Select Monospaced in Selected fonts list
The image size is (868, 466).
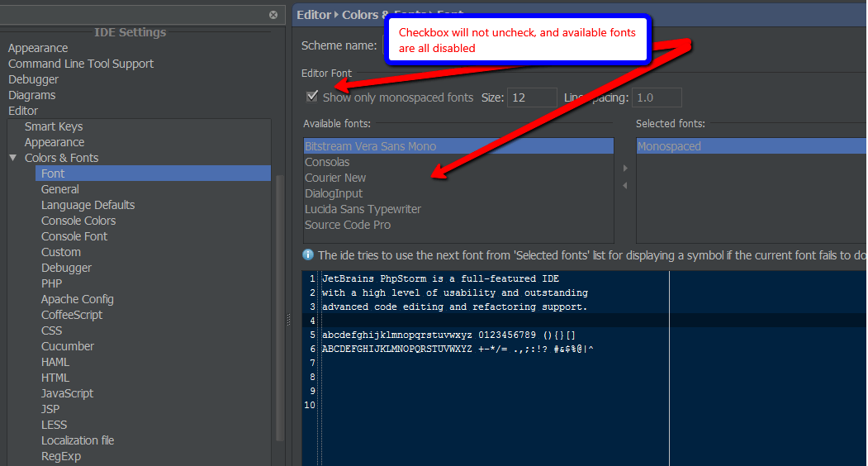click(x=669, y=146)
